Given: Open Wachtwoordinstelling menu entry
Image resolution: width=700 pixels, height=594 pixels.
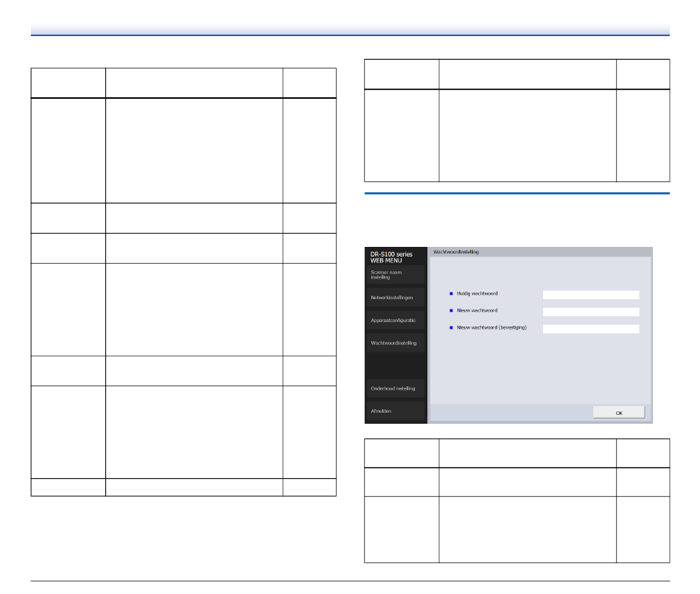Looking at the screenshot, I should click(x=396, y=343).
